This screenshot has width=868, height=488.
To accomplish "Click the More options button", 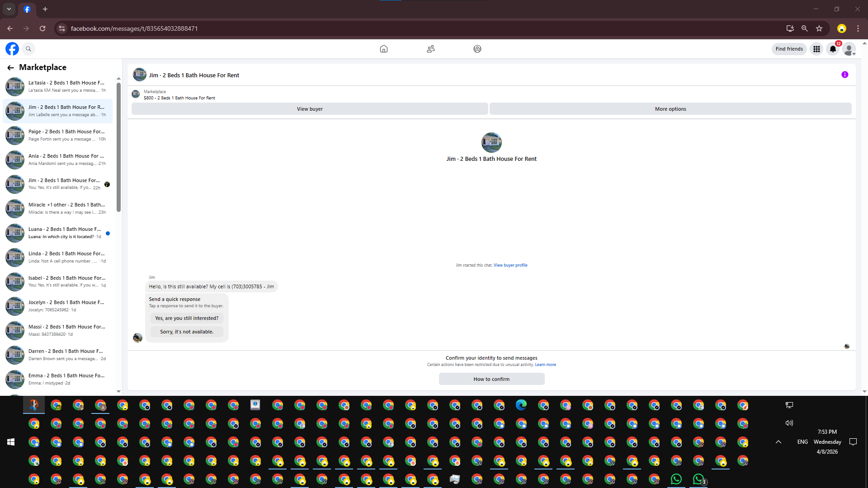I will (670, 109).
